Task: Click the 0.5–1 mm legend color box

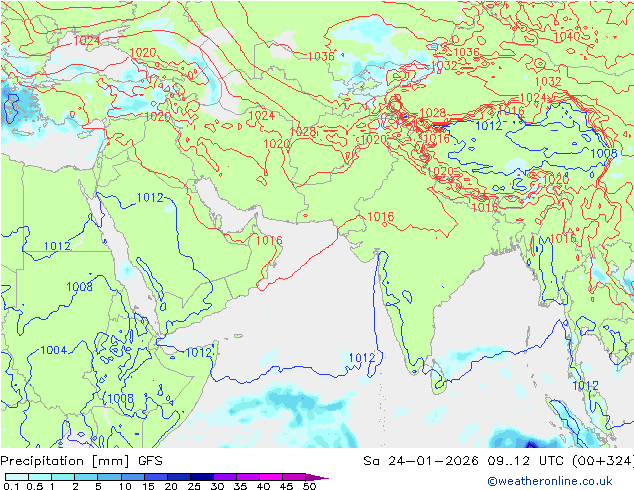Action: (x=40, y=477)
